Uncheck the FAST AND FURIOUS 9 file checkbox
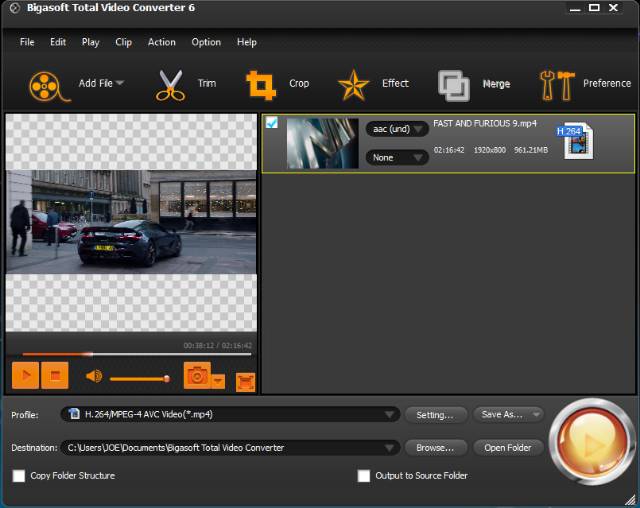Screen dimensions: 640x508 pos(272,123)
